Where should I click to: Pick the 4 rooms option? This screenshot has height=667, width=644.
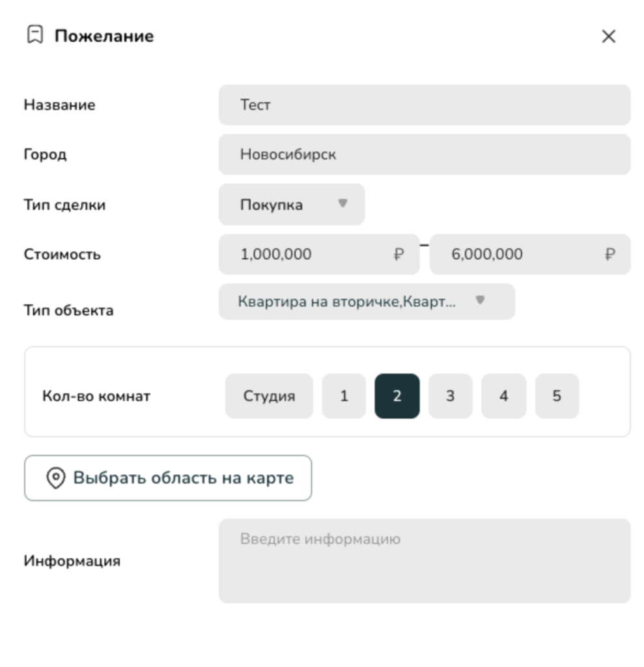click(x=503, y=396)
